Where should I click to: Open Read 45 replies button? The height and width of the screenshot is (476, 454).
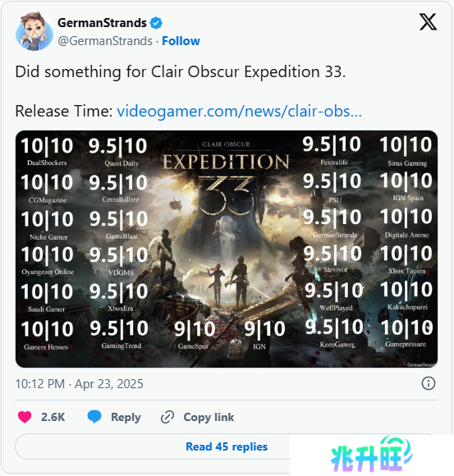tap(227, 446)
